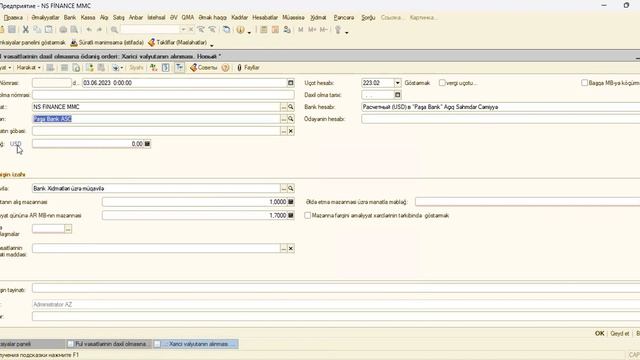The height and width of the screenshot is (360, 640).
Task: Click Sürətli mənimsəmə (istifadə) button
Action: tap(107, 42)
